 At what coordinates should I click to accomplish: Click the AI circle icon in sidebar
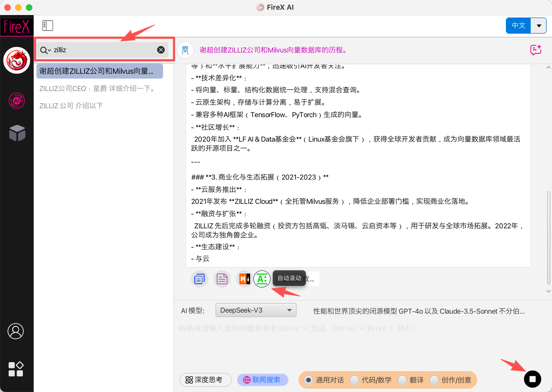coord(17,101)
